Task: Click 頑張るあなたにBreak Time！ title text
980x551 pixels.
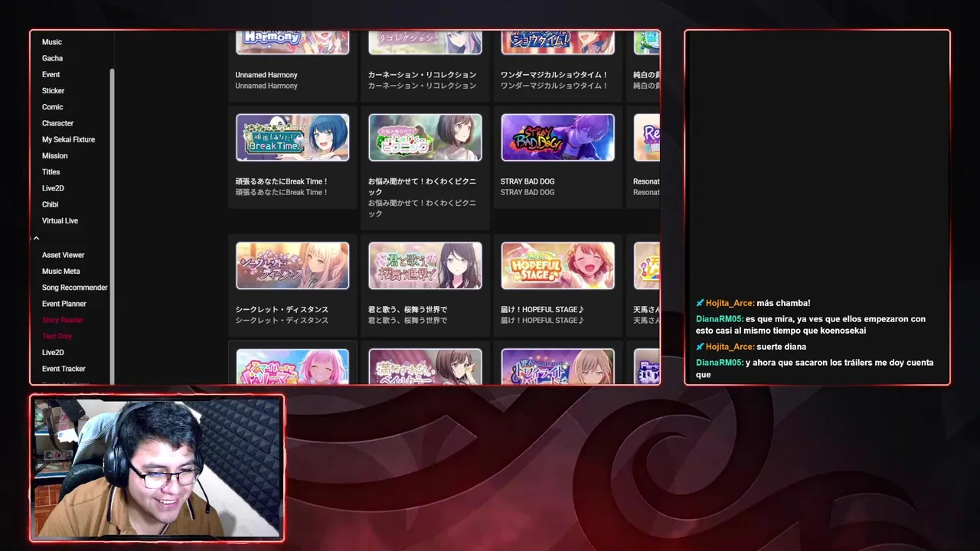Action: pos(282,181)
